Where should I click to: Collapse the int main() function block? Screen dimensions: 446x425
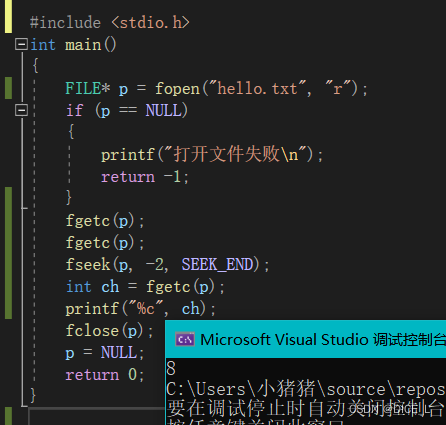[21, 44]
